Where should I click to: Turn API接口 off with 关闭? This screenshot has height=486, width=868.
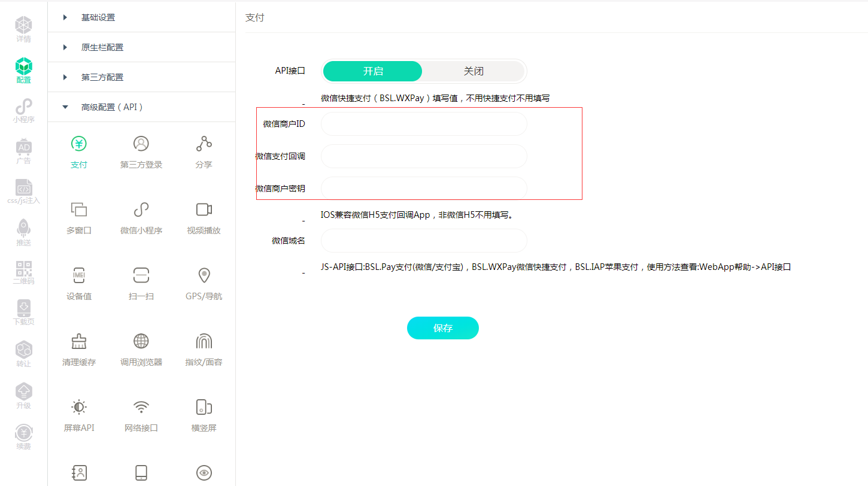(x=474, y=71)
